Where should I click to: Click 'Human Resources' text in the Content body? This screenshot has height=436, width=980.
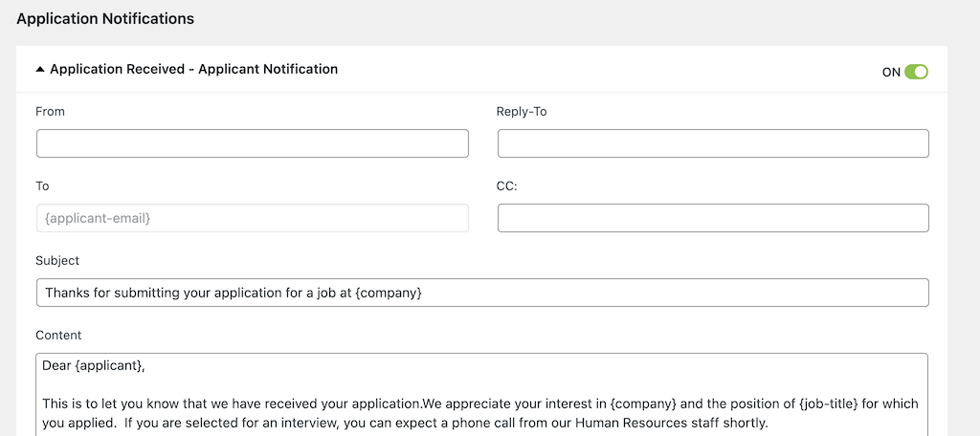pyautogui.click(x=632, y=423)
